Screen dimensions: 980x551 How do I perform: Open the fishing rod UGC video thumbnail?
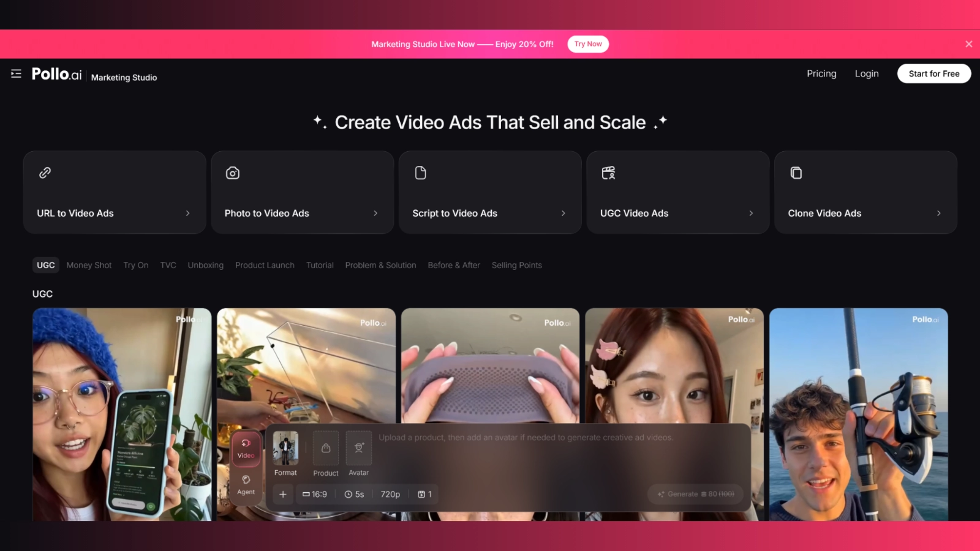click(859, 414)
